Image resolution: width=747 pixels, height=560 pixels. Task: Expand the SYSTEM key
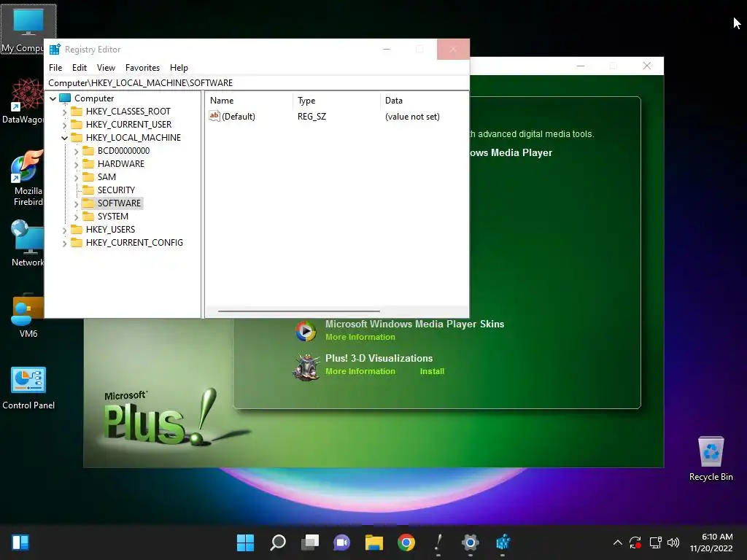click(76, 217)
